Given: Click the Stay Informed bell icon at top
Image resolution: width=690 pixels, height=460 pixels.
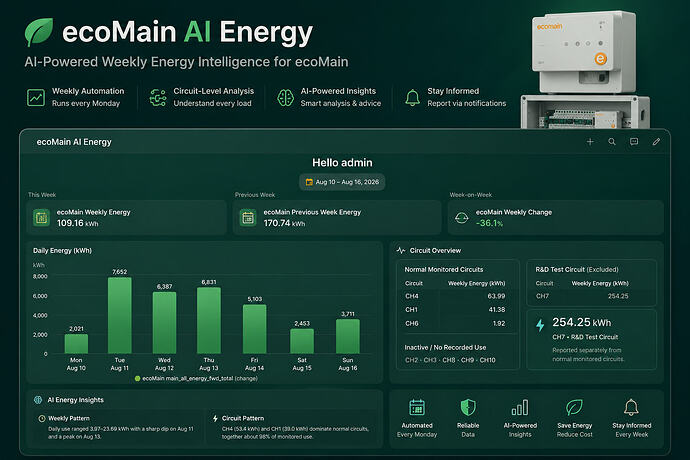Looking at the screenshot, I should coord(412,97).
